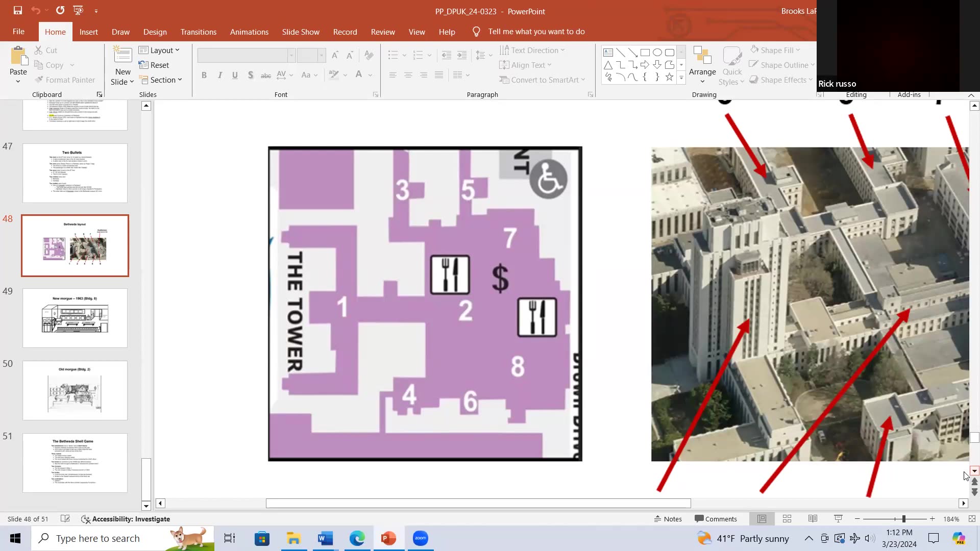The height and width of the screenshot is (551, 980).
Task: Open Arrange objects tool
Action: [x=702, y=65]
